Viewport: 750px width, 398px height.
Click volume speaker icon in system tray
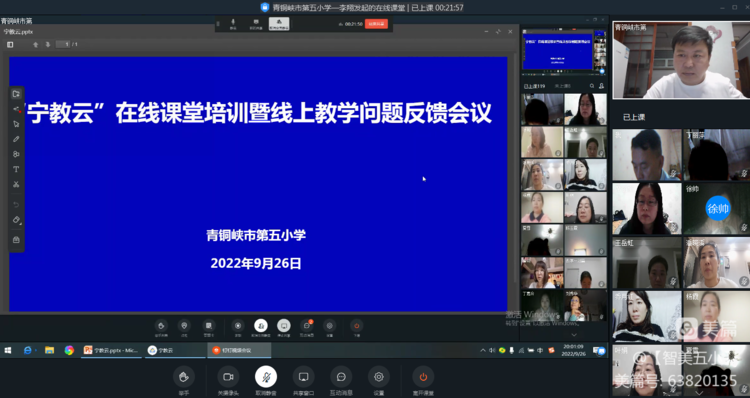(492, 350)
